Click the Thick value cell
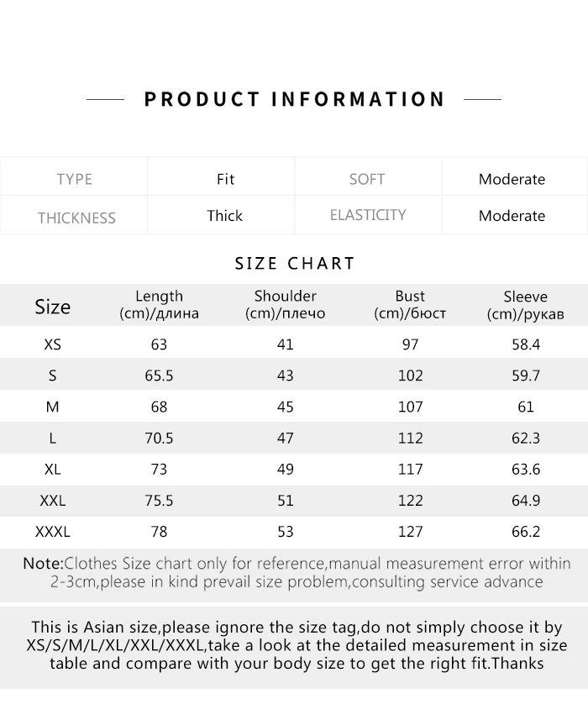 tap(224, 216)
